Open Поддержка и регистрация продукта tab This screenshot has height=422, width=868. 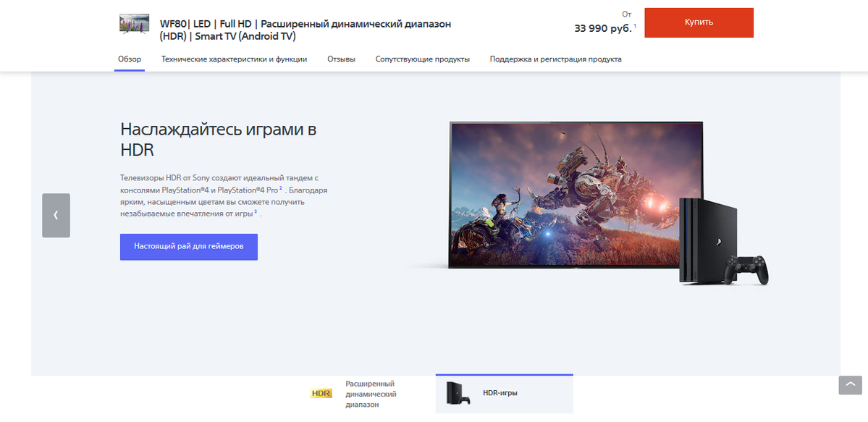point(555,59)
